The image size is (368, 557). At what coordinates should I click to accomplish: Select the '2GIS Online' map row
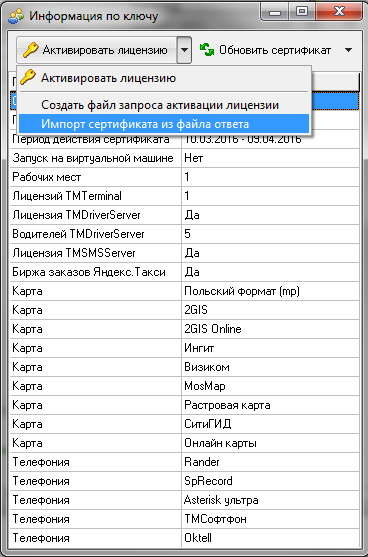(x=184, y=329)
